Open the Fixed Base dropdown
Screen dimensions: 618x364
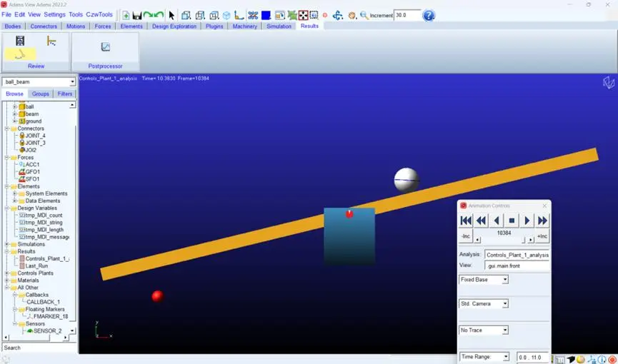click(484, 280)
